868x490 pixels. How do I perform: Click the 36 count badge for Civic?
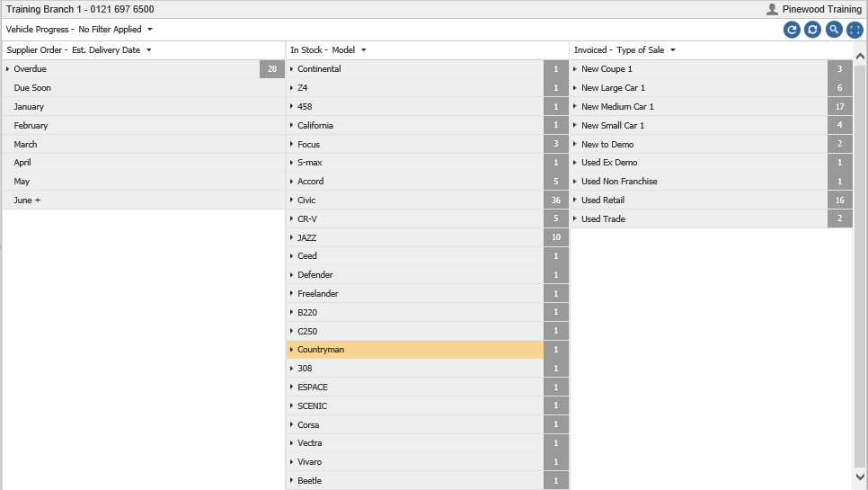(x=556, y=200)
